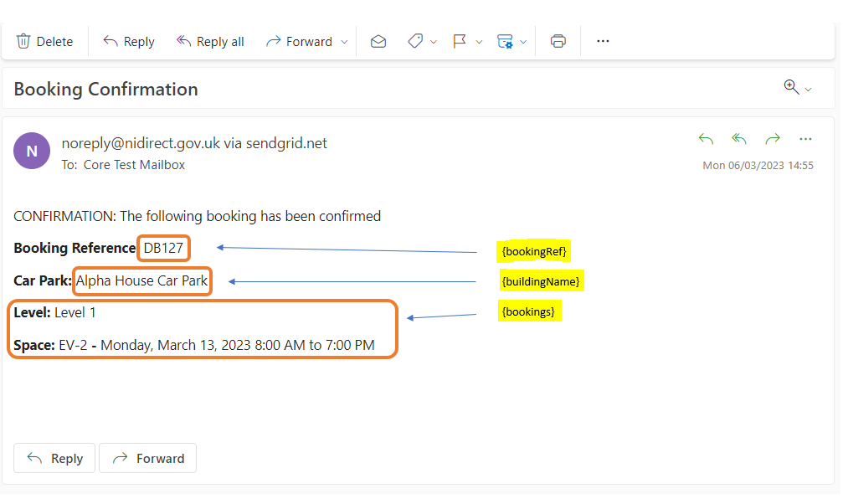Mark message as read/unread envelope icon
This screenshot has height=504, width=843.
tap(378, 41)
